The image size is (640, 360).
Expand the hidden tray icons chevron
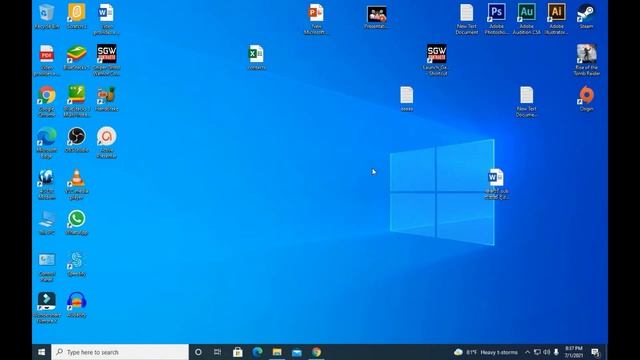[x=527, y=352]
